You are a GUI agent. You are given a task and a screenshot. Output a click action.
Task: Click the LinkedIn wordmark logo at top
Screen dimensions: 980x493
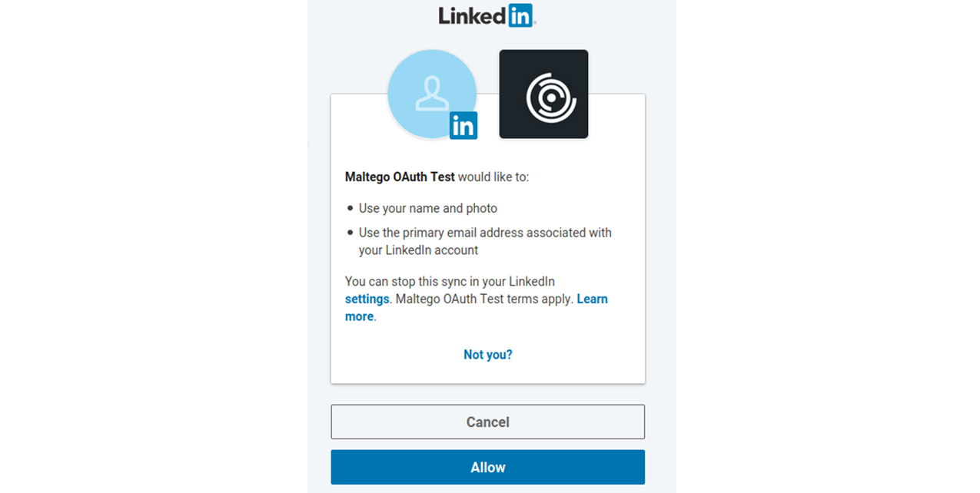tap(487, 15)
